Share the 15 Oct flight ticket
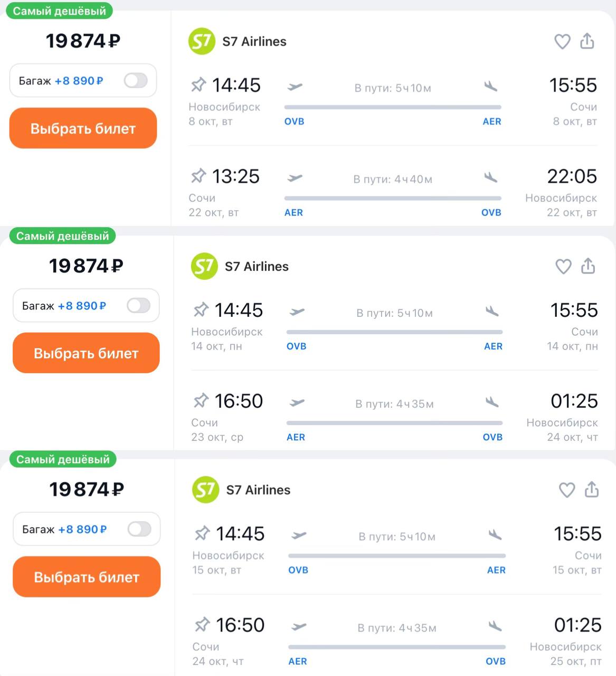This screenshot has height=676, width=616. (592, 490)
